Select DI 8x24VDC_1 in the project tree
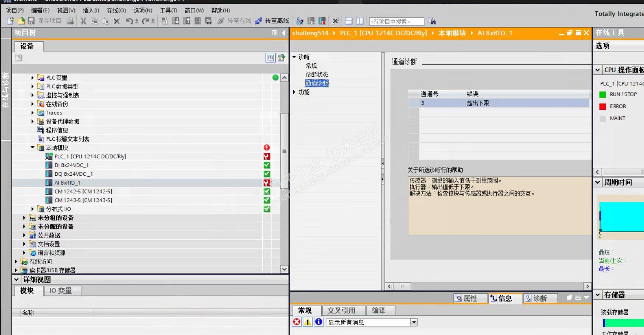This screenshot has height=335, width=644. tap(71, 165)
